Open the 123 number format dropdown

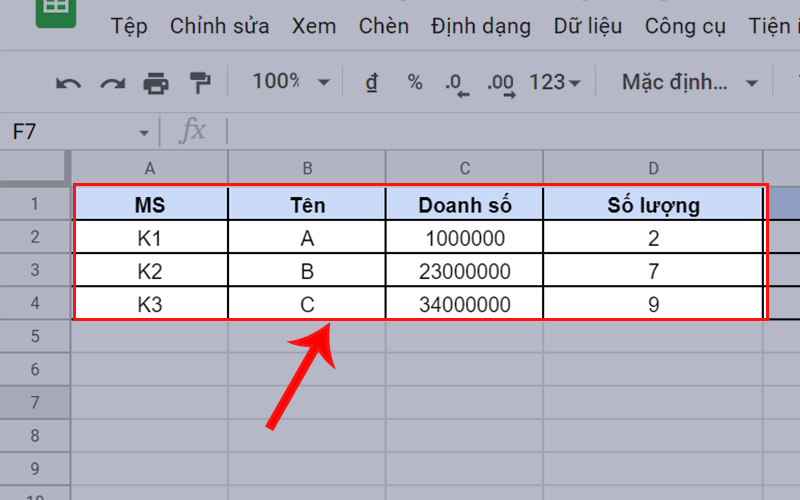[x=555, y=83]
